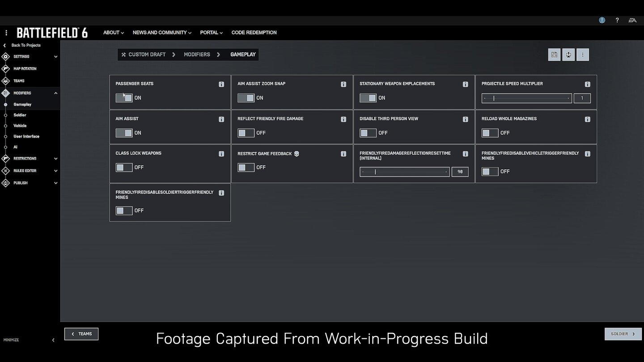
Task: Expand the Restrictions section in sidebar
Action: pyautogui.click(x=55, y=159)
